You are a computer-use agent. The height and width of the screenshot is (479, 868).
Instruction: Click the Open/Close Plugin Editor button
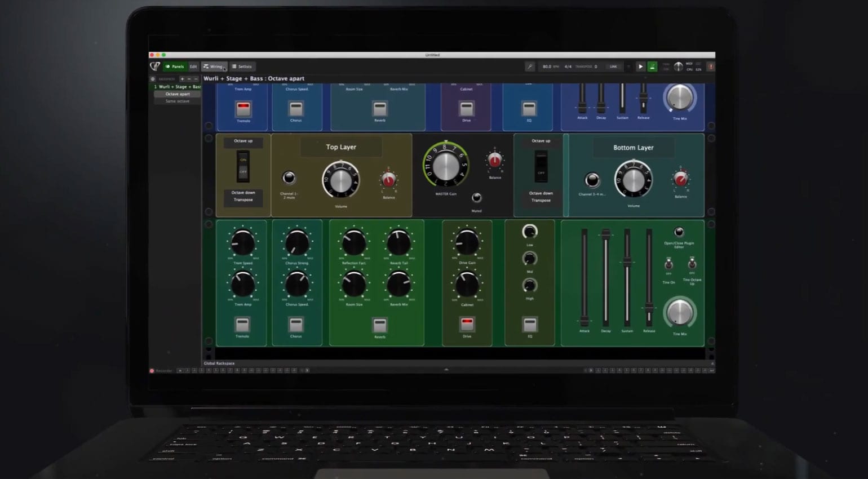(x=680, y=231)
